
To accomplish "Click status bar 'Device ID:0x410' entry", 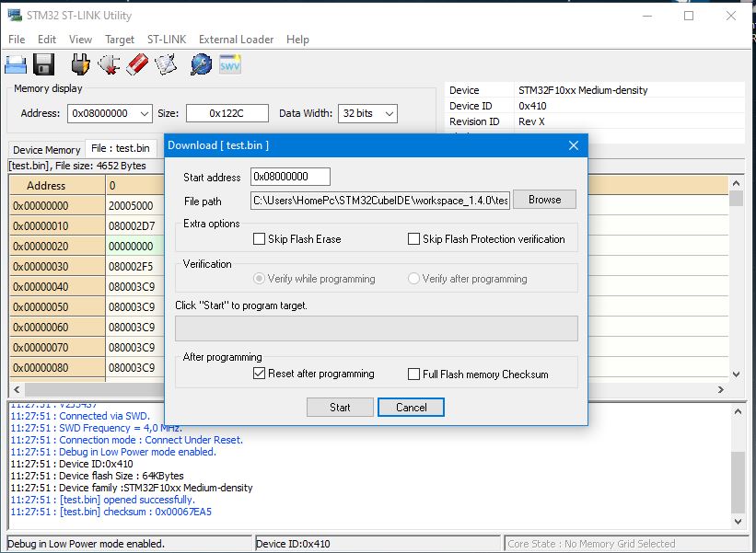I will (x=378, y=544).
